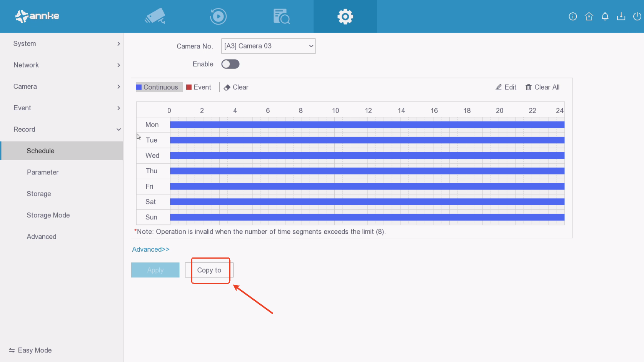644x362 pixels.
Task: Click the home icon in header
Action: tap(589, 16)
